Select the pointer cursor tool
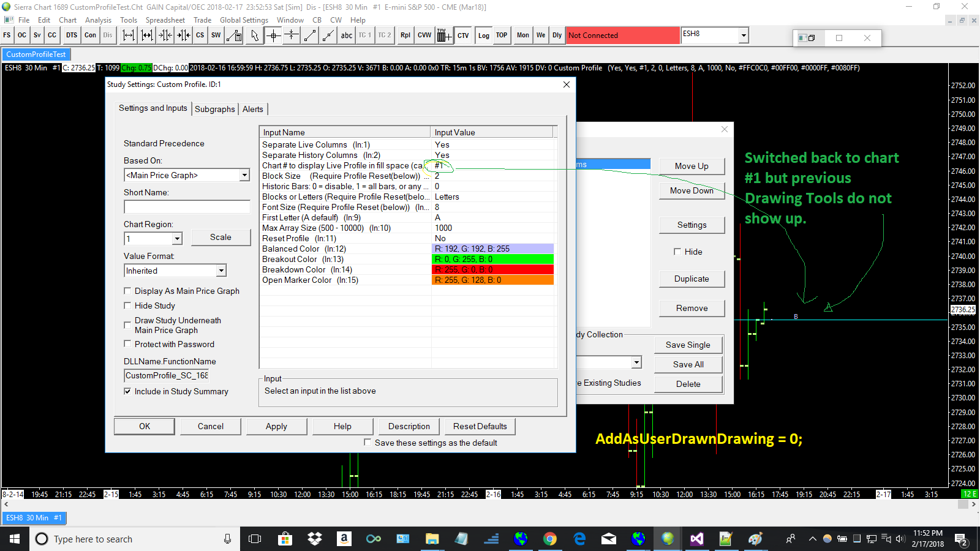The image size is (980, 551). 255,36
